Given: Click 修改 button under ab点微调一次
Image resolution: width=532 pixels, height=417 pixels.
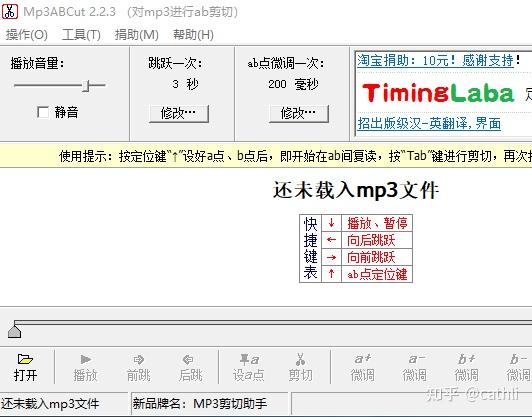Looking at the screenshot, I should tap(299, 113).
